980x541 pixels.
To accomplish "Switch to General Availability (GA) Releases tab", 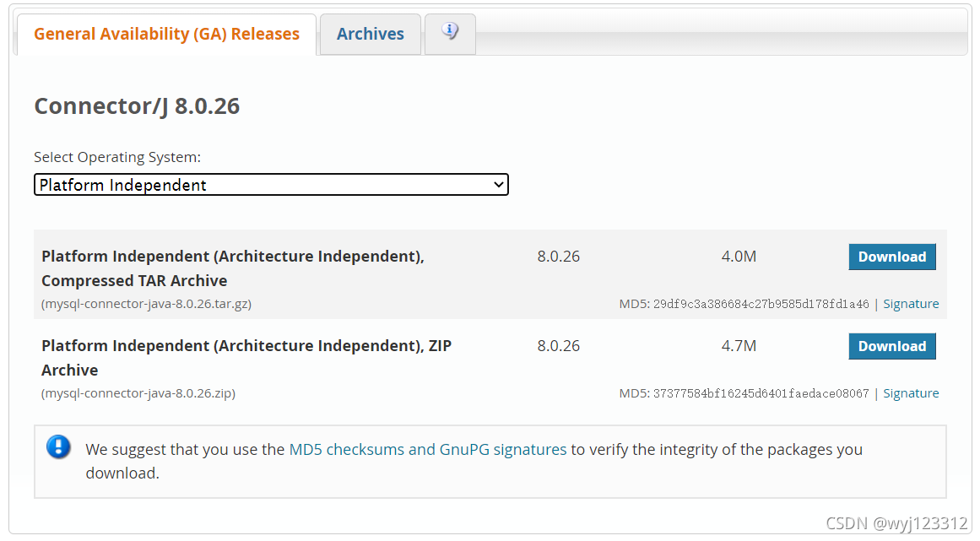I will click(x=166, y=34).
